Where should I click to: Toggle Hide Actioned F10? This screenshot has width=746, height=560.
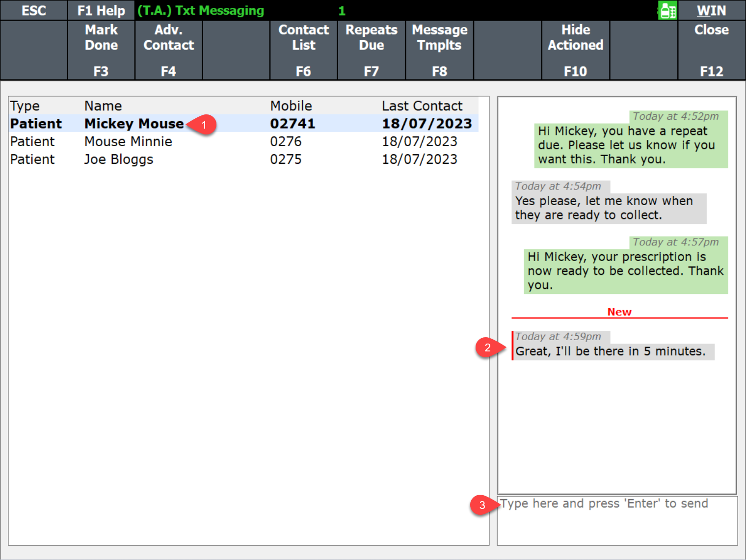[575, 50]
